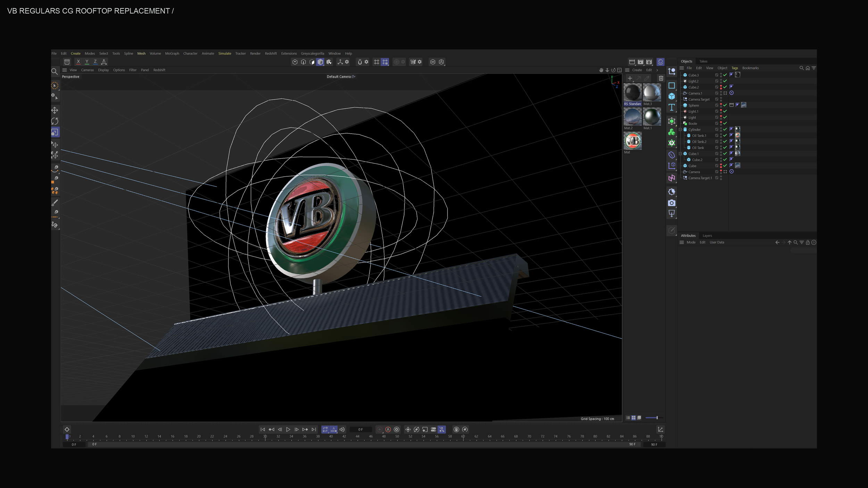This screenshot has height=488, width=868.
Task: Toggle enable checkmark for Sphere object
Action: (x=725, y=105)
